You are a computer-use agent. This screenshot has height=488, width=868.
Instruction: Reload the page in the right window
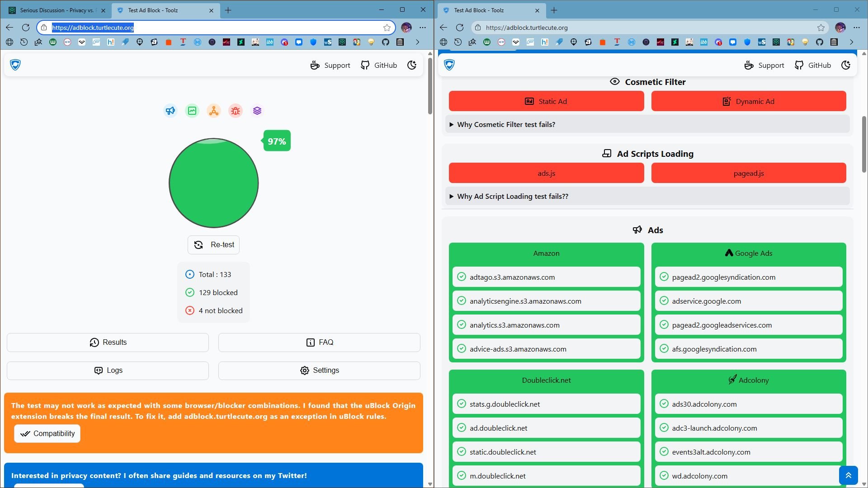(x=460, y=28)
